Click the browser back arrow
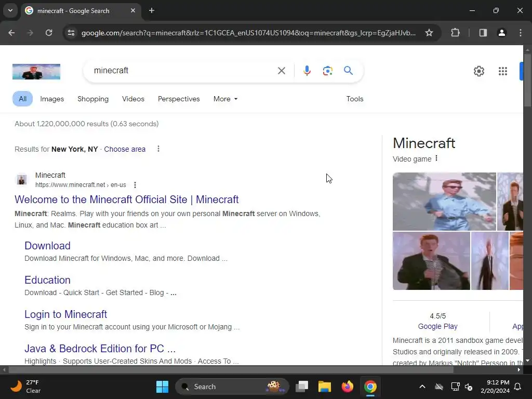Screen dimensions: 532x399 tap(11, 33)
